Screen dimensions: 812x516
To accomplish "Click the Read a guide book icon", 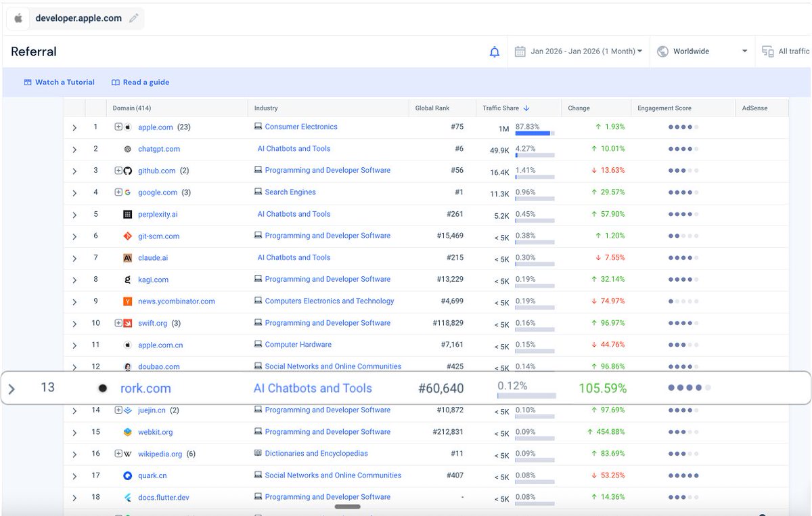I will [x=116, y=83].
